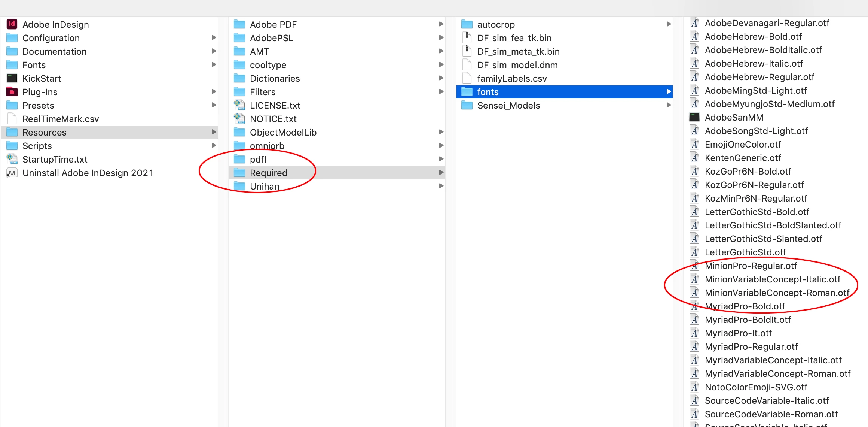Click the EmojiOneColor.otf font icon
The image size is (868, 427).
coord(695,144)
